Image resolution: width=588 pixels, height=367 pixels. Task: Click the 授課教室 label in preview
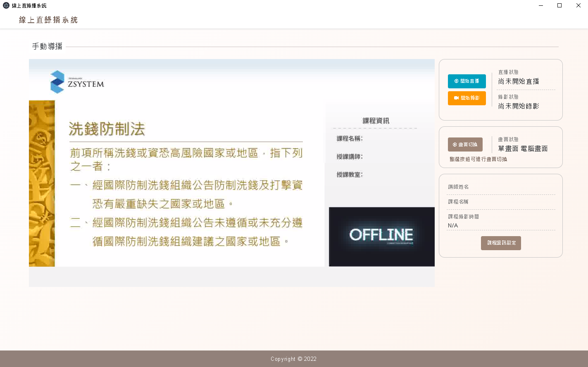tap(350, 175)
